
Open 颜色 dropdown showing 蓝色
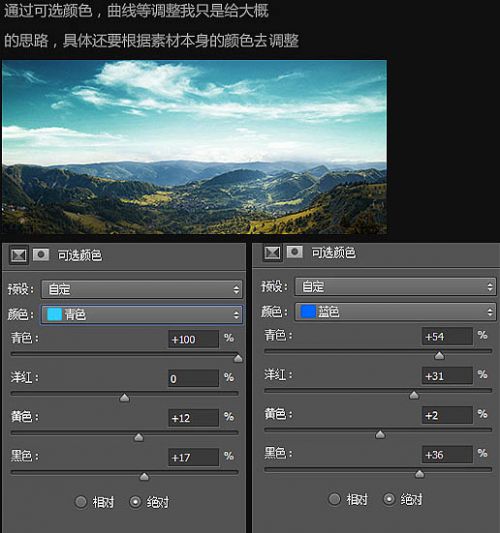[395, 312]
